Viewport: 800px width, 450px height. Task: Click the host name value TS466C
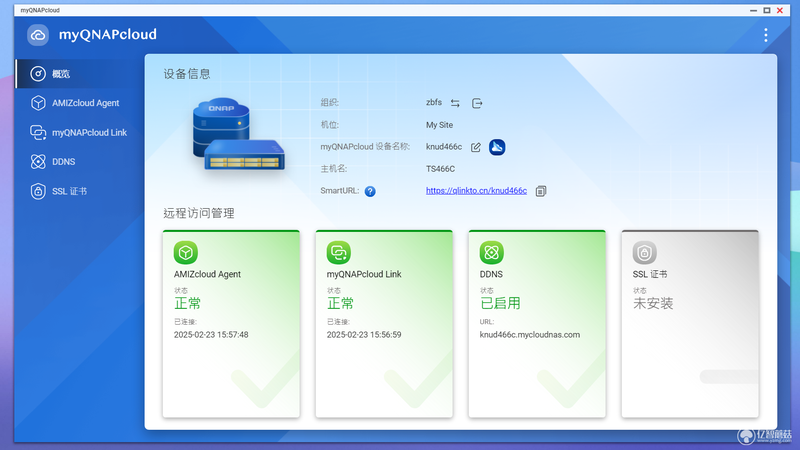[440, 169]
